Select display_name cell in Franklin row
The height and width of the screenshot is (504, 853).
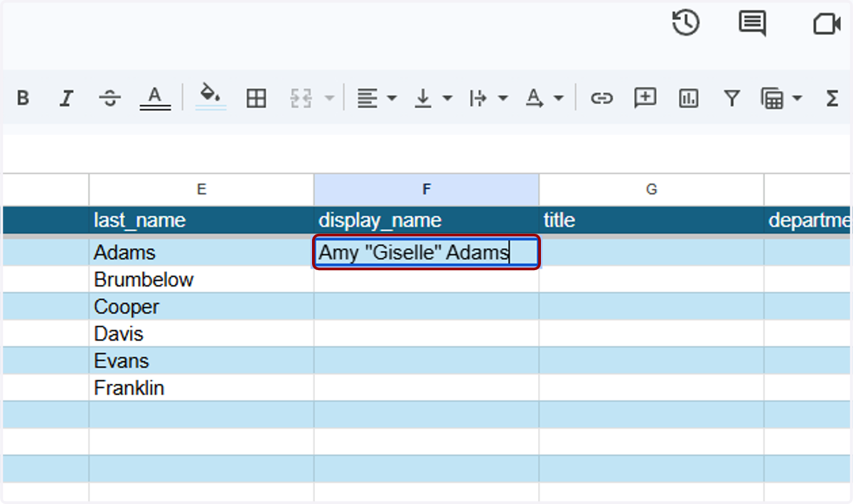pos(426,387)
